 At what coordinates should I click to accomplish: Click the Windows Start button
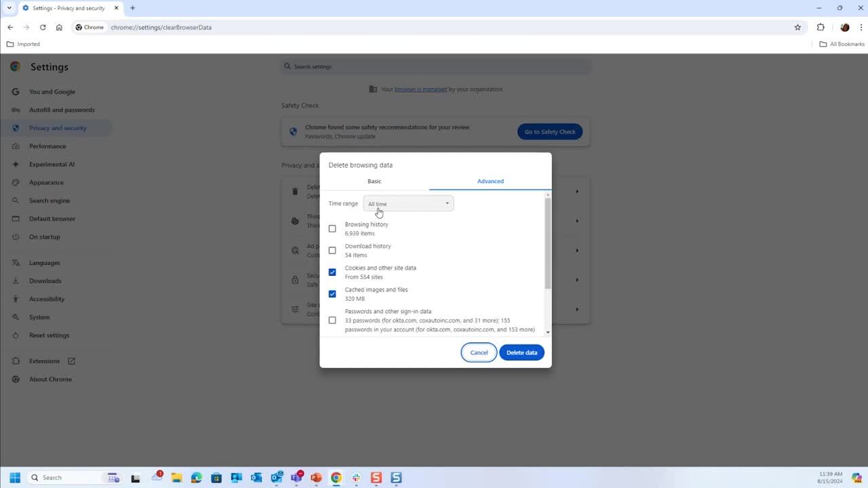[15, 478]
